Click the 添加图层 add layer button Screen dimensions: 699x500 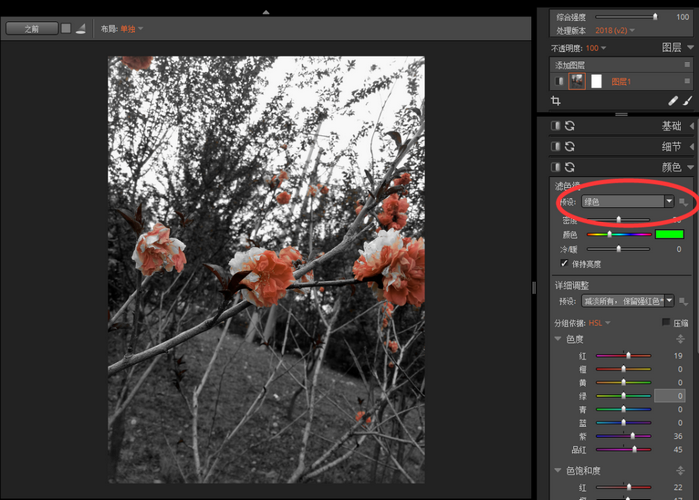(573, 64)
